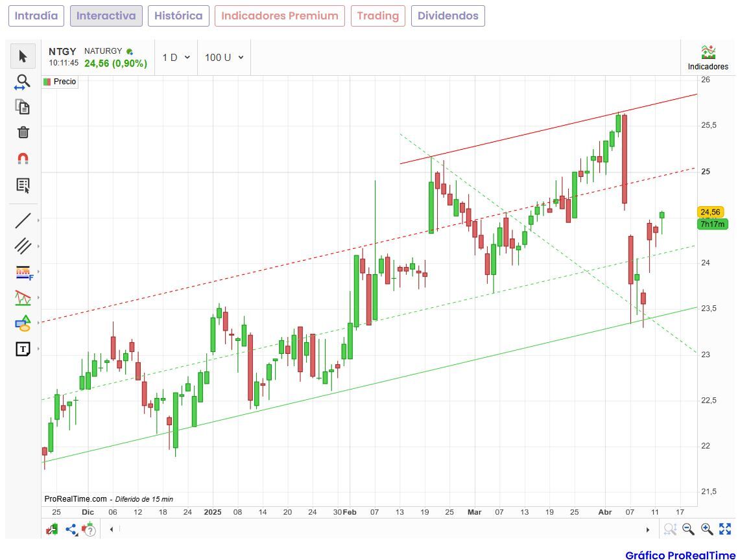Open the Trading tab

point(378,16)
